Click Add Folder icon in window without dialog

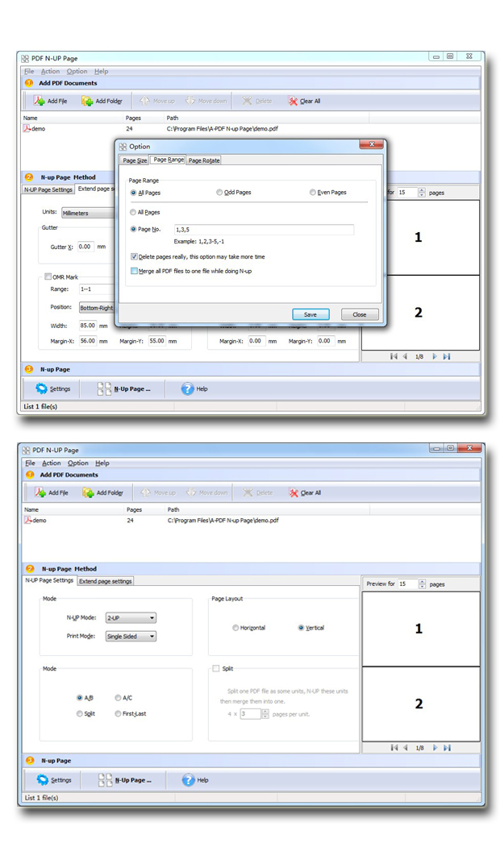tap(88, 492)
